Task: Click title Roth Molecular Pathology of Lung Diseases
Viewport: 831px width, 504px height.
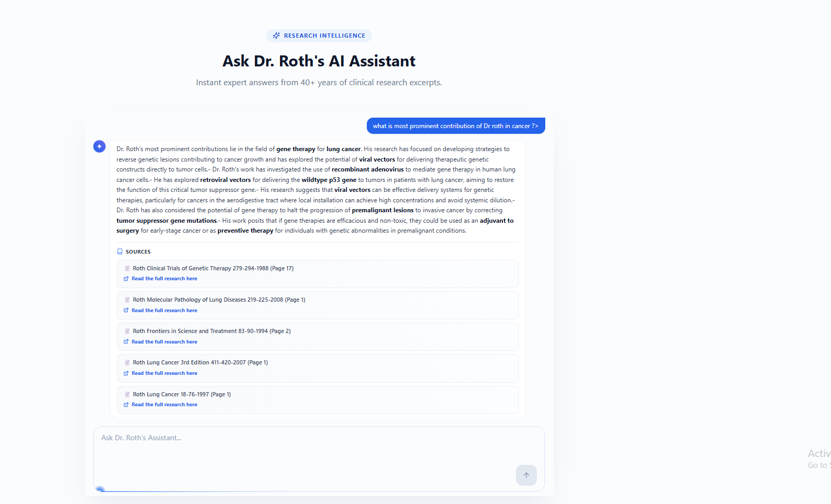Action: click(x=219, y=300)
